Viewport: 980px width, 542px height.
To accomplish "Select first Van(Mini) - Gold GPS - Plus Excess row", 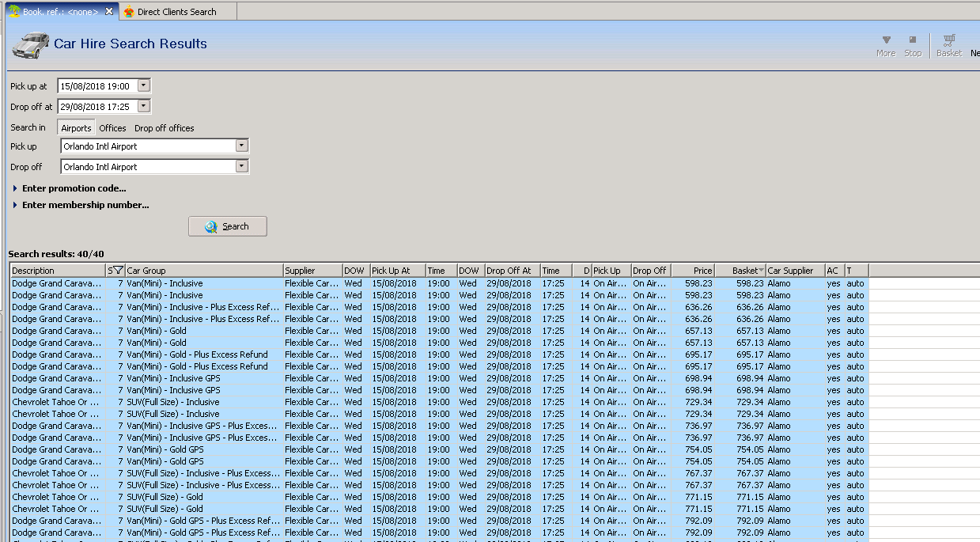I will click(439, 521).
